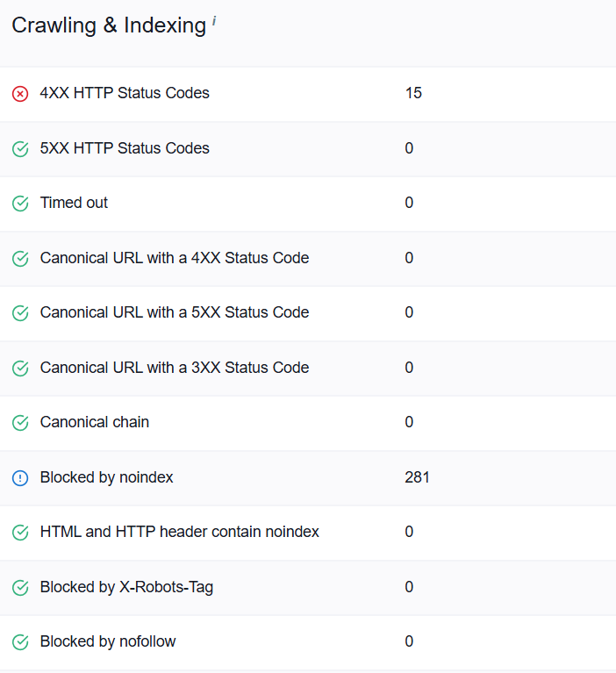Open the Canonical chain issue

point(95,422)
